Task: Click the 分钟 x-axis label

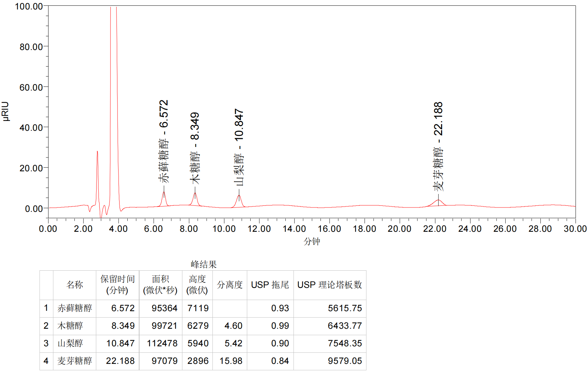Action: (x=311, y=241)
